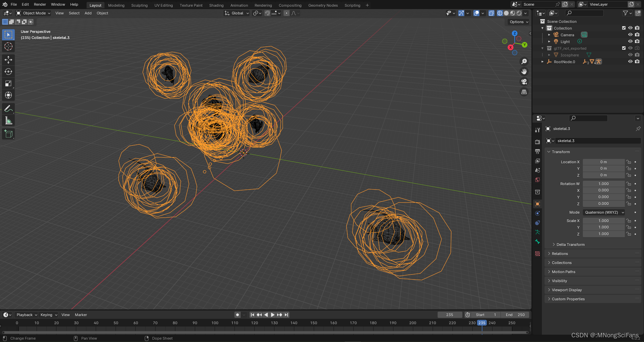
Task: Open the viewport Add menu
Action: pyautogui.click(x=88, y=13)
